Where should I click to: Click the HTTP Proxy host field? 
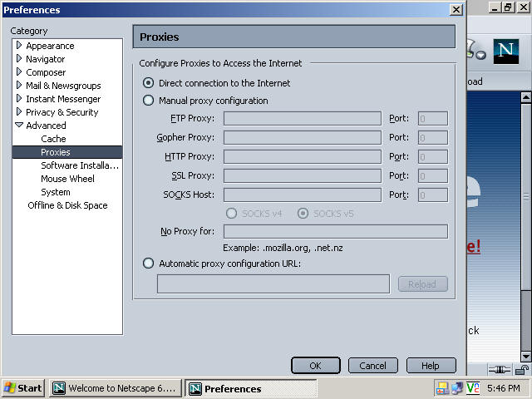pos(303,157)
